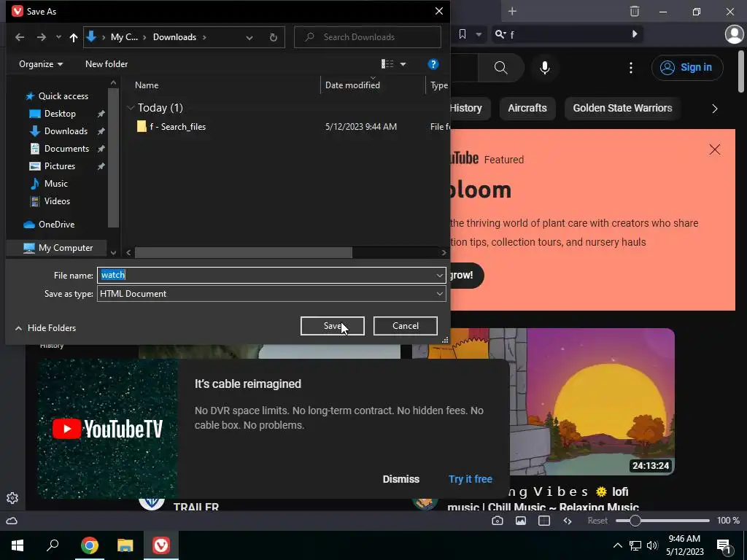Sort by Date modified column
The image size is (747, 560).
tap(352, 85)
